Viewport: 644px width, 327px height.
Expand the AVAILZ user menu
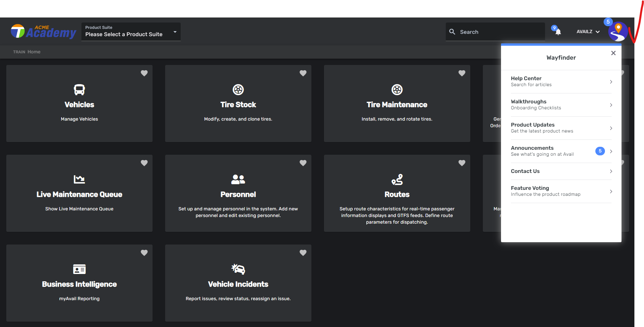pos(588,32)
